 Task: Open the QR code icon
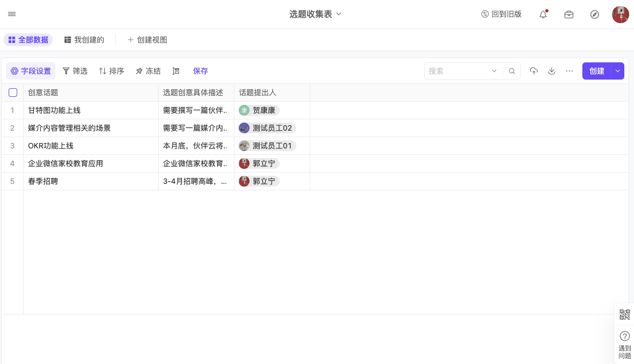[x=624, y=315]
